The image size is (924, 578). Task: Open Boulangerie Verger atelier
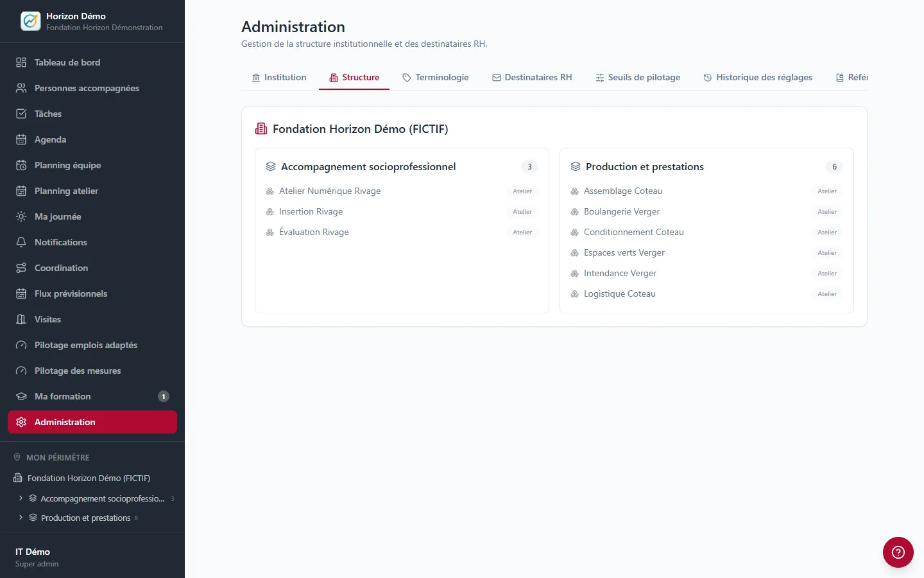pos(706,211)
